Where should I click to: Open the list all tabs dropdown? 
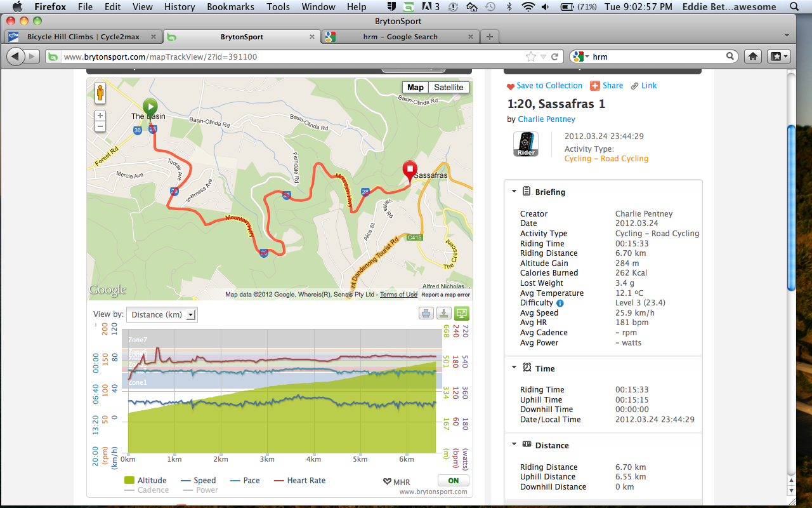point(787,36)
